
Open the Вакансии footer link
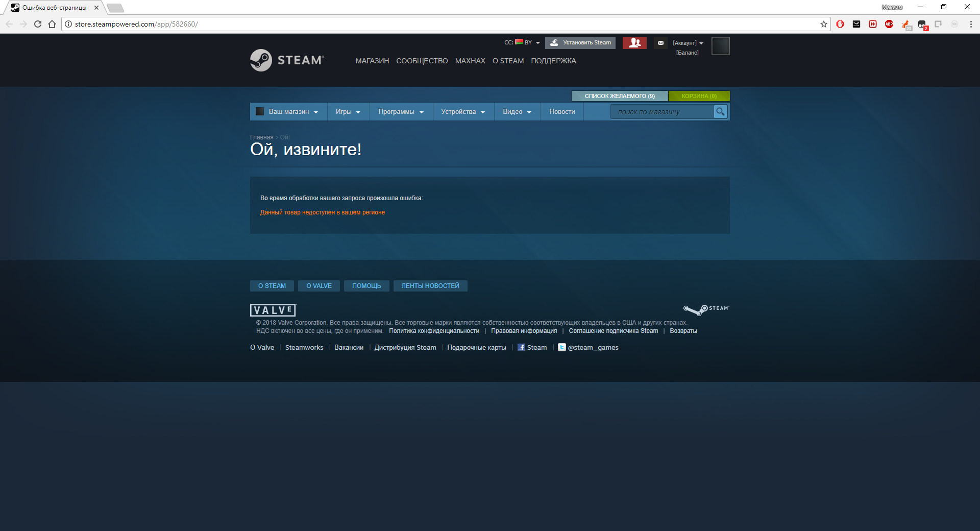pos(349,348)
